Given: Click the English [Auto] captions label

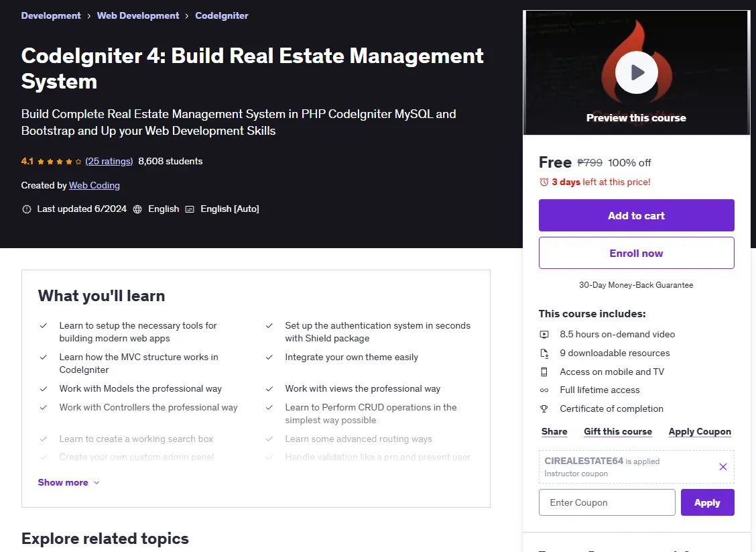Looking at the screenshot, I should point(229,209).
